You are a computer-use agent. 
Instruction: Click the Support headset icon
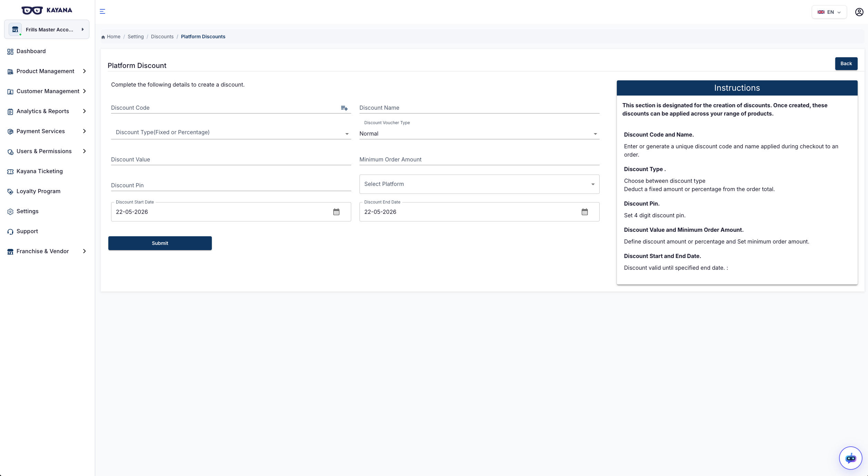click(x=10, y=231)
